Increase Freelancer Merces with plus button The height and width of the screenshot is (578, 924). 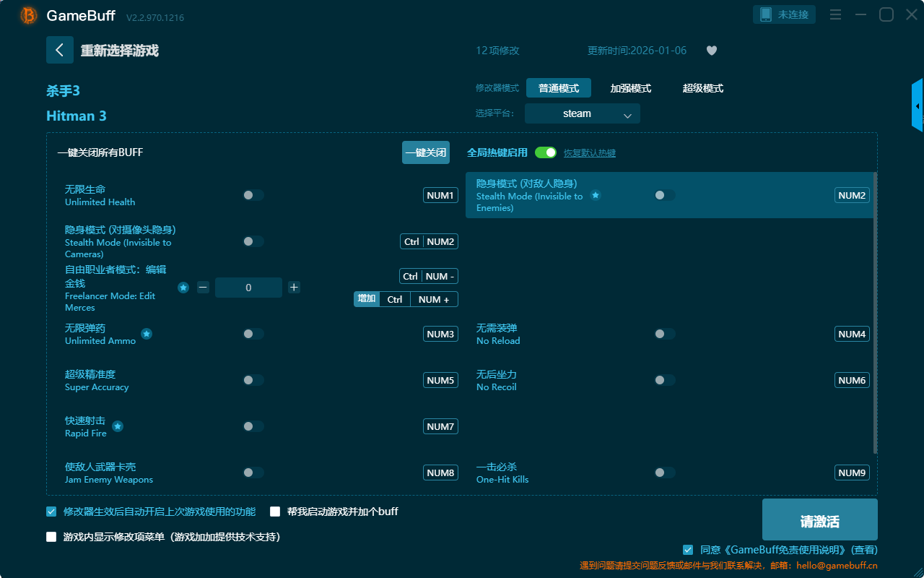294,288
